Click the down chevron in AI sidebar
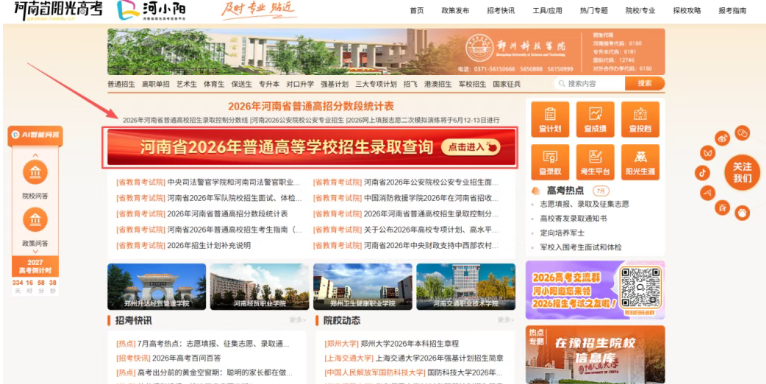This screenshot has width=766, height=384. [35, 252]
